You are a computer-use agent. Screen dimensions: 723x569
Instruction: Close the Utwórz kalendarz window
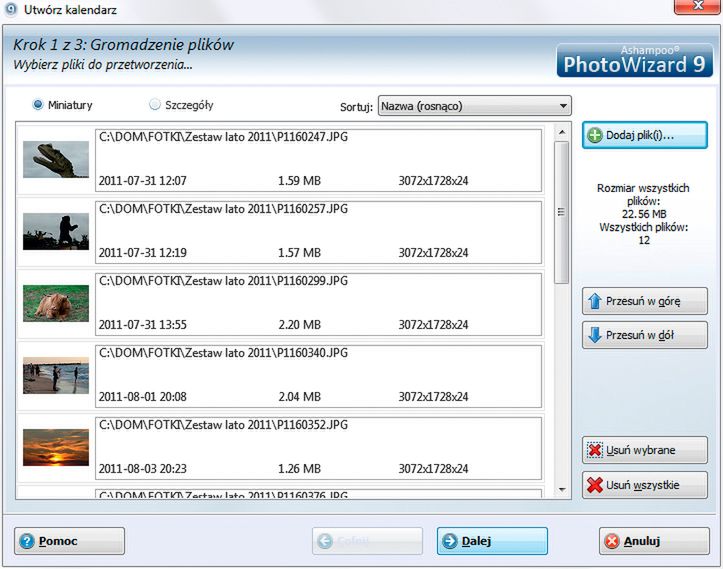pyautogui.click(x=697, y=6)
